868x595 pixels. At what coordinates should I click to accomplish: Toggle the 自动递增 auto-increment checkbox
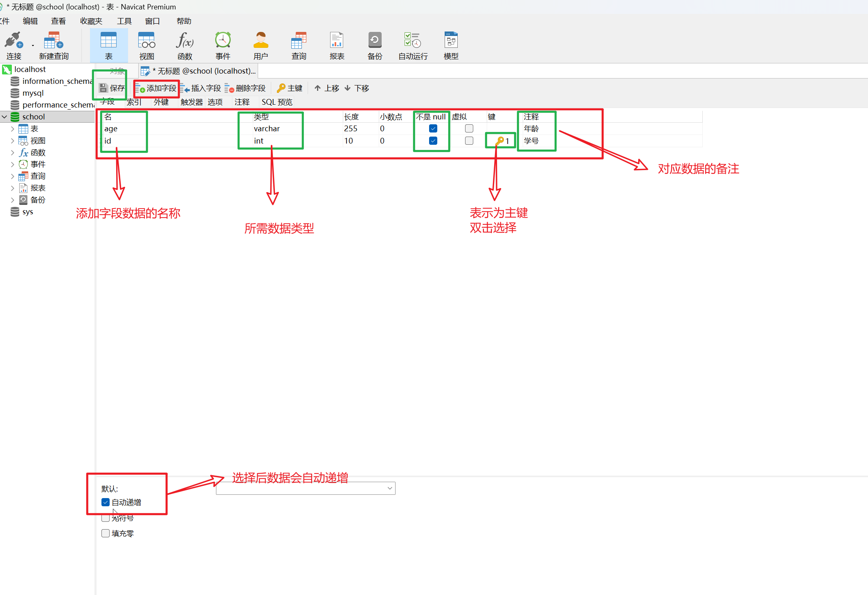click(x=106, y=502)
